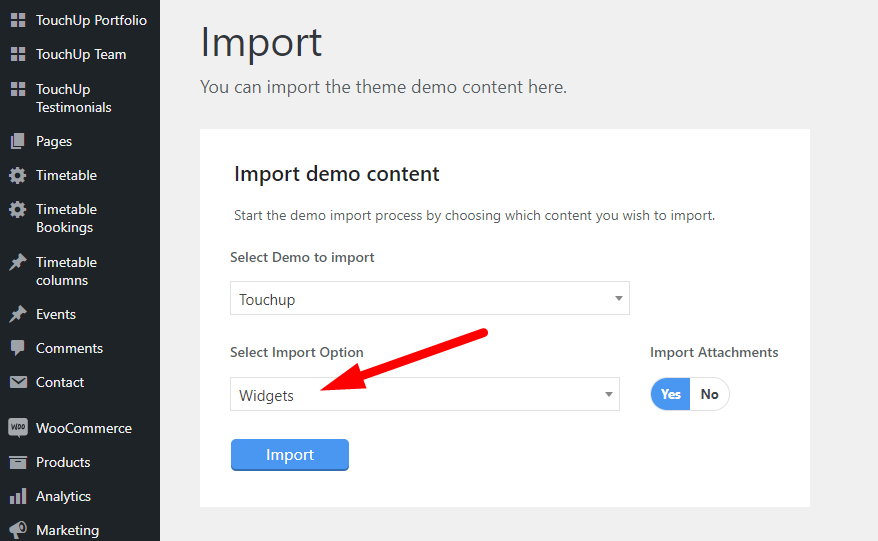Open the Select Demo dropdown showing Touchup
The image size is (878, 541).
[429, 298]
